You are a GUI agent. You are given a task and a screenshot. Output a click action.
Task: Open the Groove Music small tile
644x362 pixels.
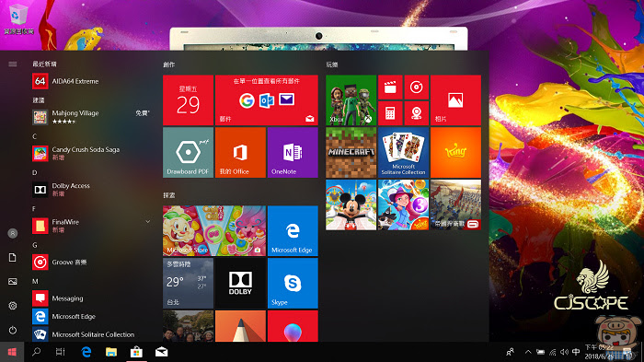[x=417, y=88]
